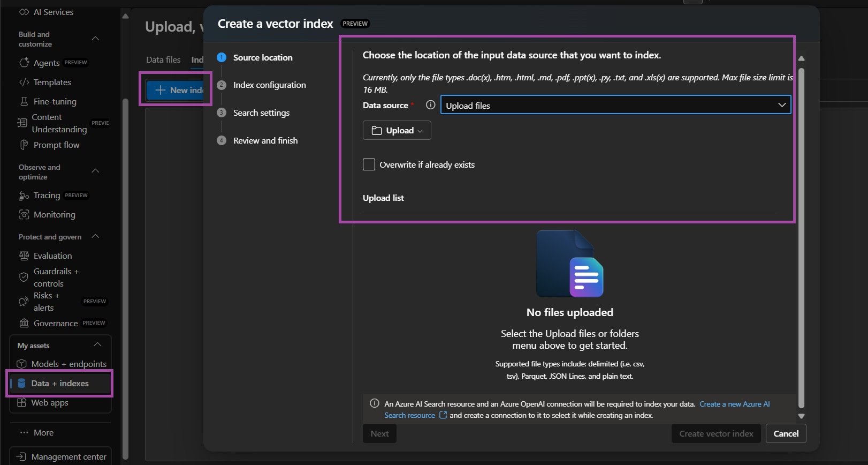Click the Prompt flow icon

coord(24,145)
